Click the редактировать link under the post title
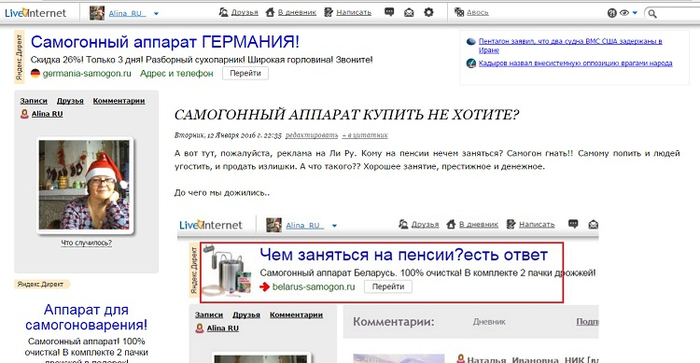700x363 pixels. point(312,135)
